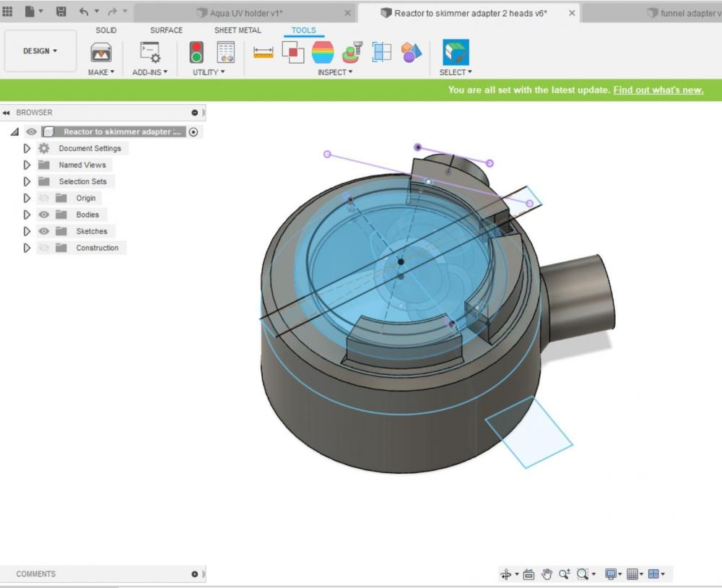Open the Aqua UV holder v1 document tab

point(245,13)
